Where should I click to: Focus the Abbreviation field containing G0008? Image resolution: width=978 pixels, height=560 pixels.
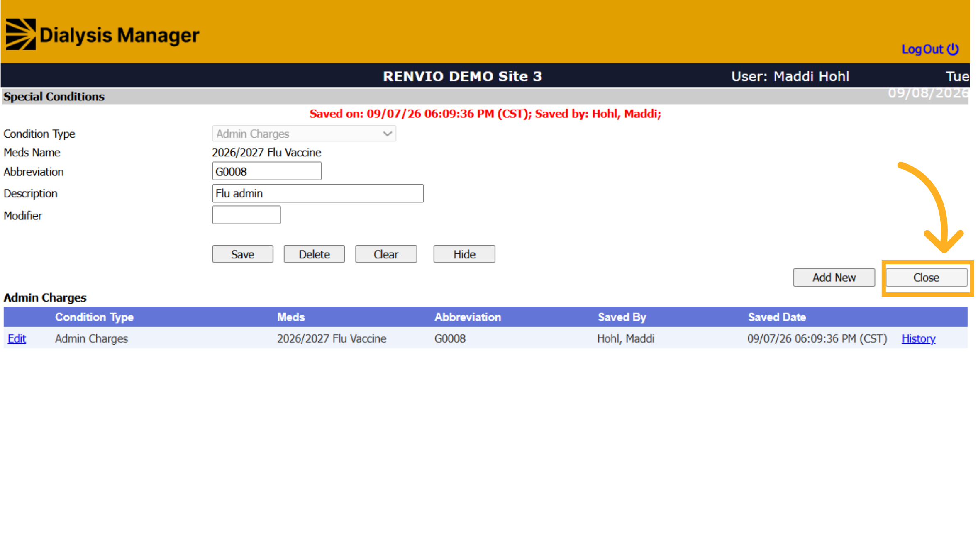[x=267, y=171]
